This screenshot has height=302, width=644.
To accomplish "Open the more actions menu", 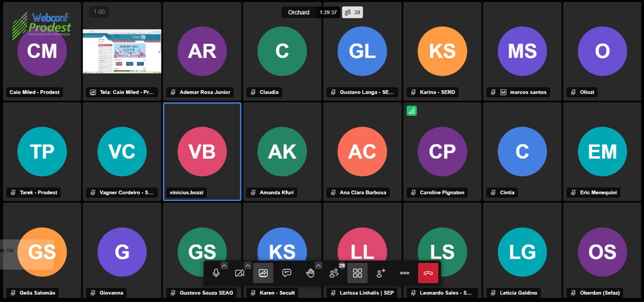I will point(405,273).
